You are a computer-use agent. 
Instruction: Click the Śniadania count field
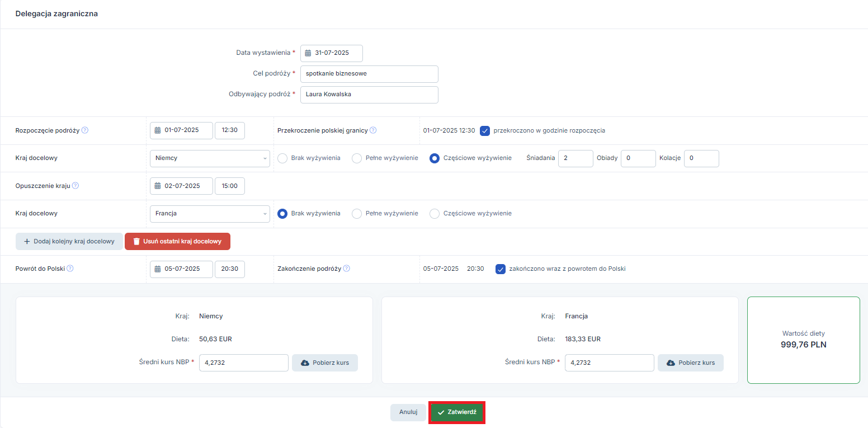coord(575,158)
